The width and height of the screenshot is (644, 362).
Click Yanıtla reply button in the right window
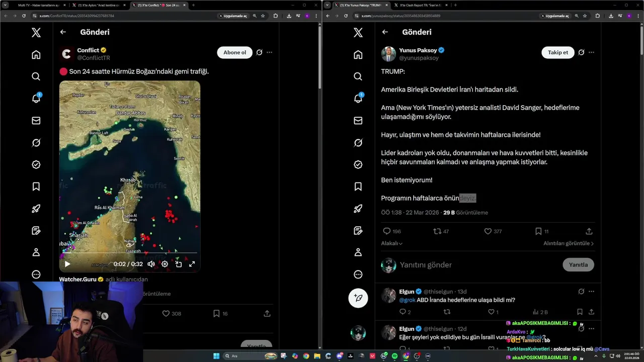[x=578, y=264]
